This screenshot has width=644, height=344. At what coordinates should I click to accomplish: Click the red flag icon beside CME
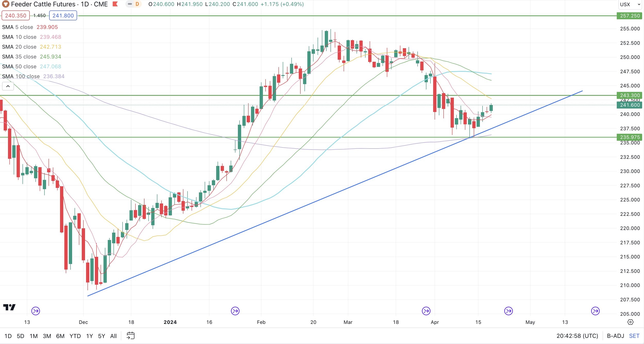(115, 4)
